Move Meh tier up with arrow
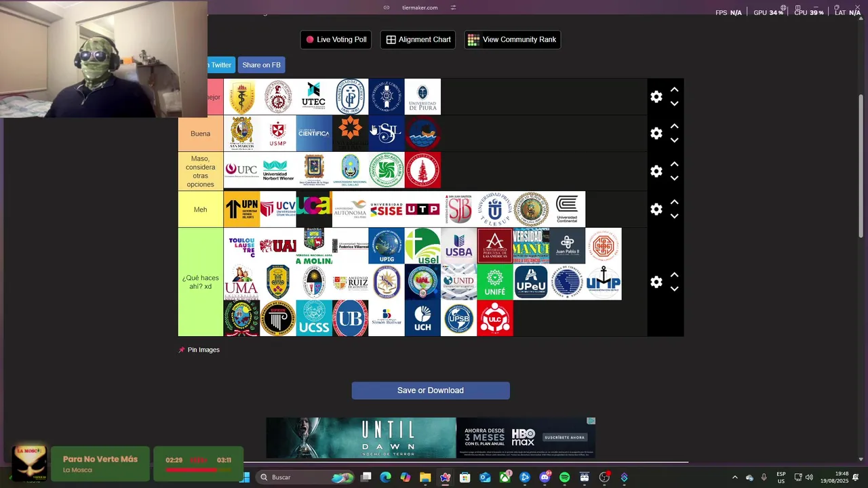The height and width of the screenshot is (488, 868). point(674,202)
